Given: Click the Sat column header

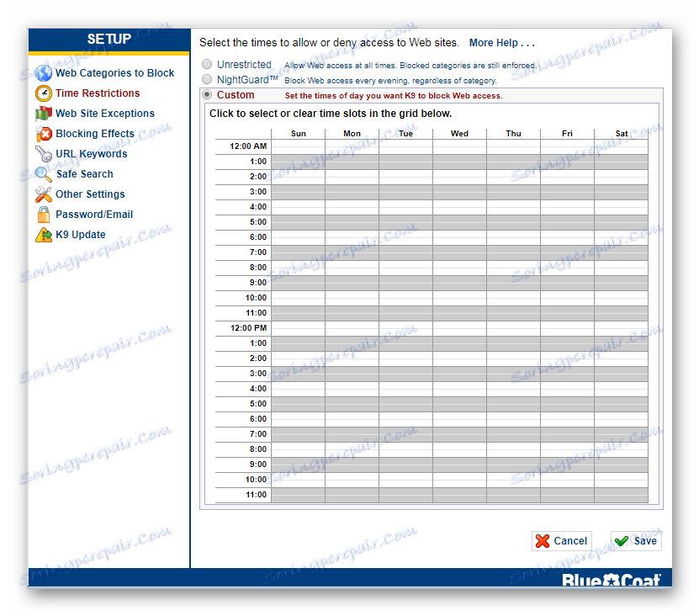Looking at the screenshot, I should [622, 134].
